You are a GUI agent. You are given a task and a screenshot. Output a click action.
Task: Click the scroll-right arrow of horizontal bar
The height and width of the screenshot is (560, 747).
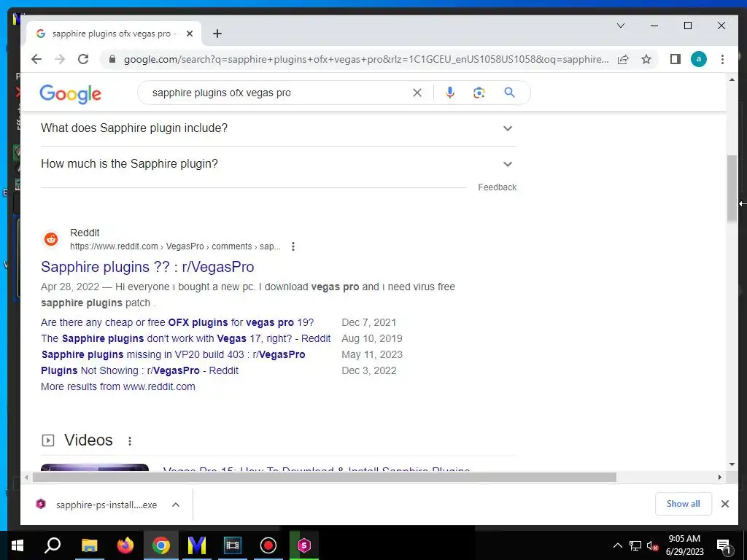(720, 477)
